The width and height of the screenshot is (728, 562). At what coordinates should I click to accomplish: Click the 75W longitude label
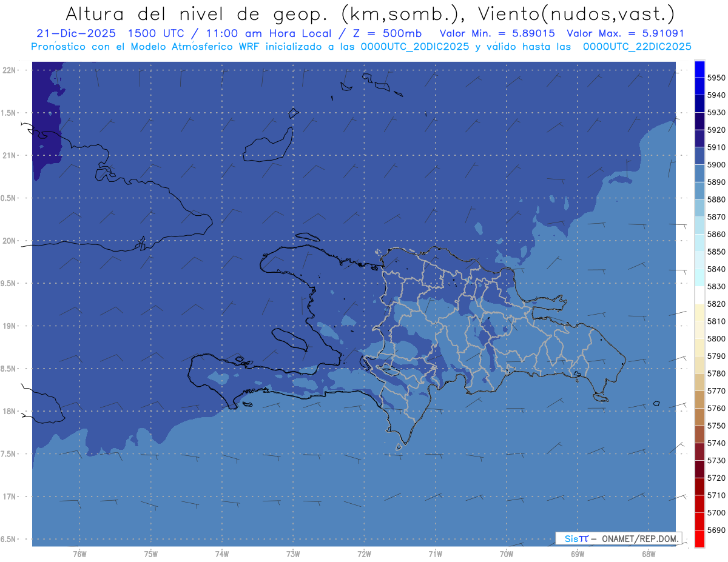(150, 554)
